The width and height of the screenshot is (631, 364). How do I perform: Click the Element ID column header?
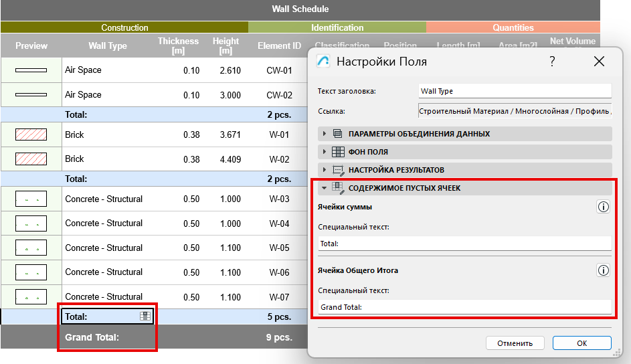click(x=279, y=45)
